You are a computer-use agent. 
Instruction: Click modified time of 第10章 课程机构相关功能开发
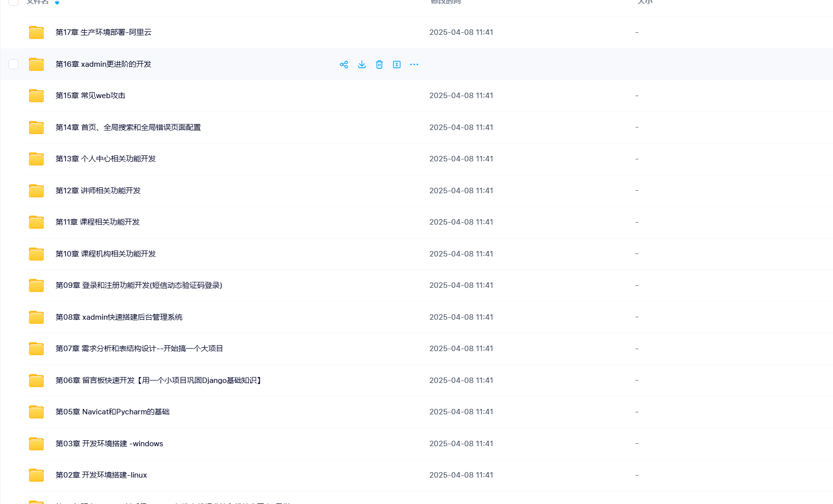tap(461, 254)
